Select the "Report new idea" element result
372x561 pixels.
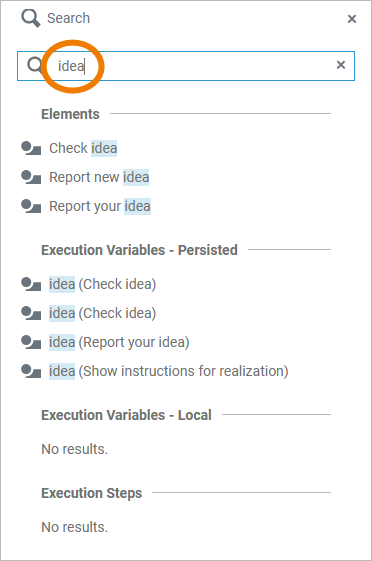[99, 177]
